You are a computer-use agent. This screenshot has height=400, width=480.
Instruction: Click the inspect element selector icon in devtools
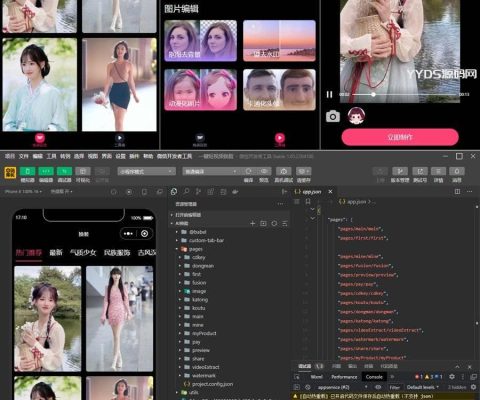297,377
